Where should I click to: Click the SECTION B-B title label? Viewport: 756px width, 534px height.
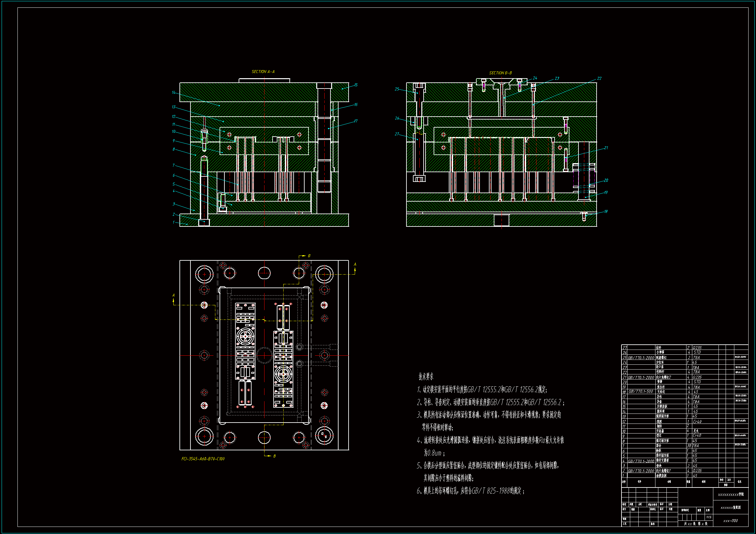point(500,73)
